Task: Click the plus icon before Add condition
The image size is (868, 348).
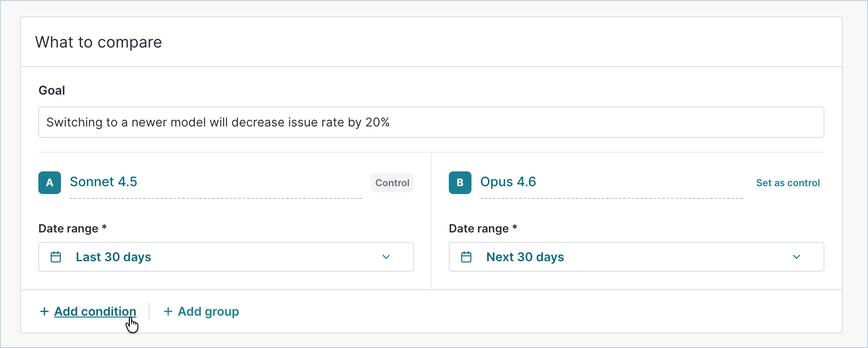Action: coord(44,311)
